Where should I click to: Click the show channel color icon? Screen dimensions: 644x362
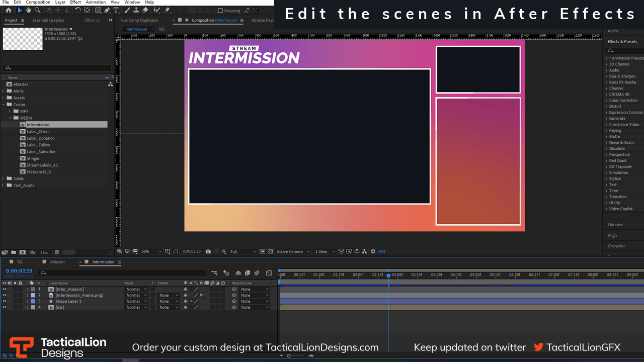[x=224, y=251]
